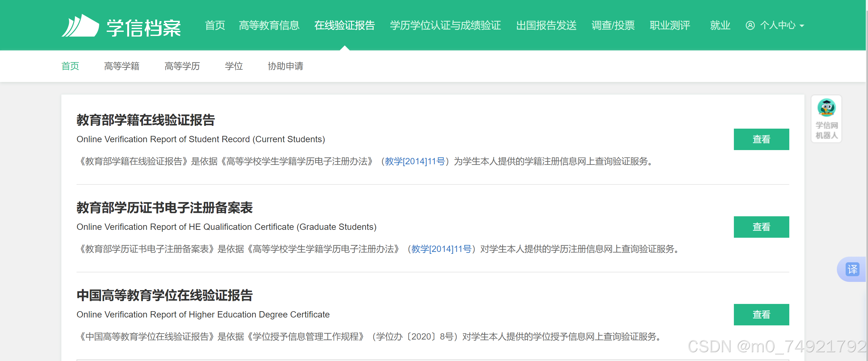
Task: Open the 高等学历 tab
Action: (182, 66)
